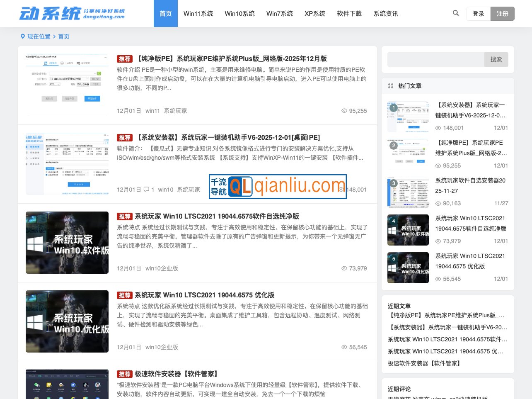This screenshot has height=399, width=532.
Task: Click the 搜索 search button in sidebar
Action: [496, 59]
